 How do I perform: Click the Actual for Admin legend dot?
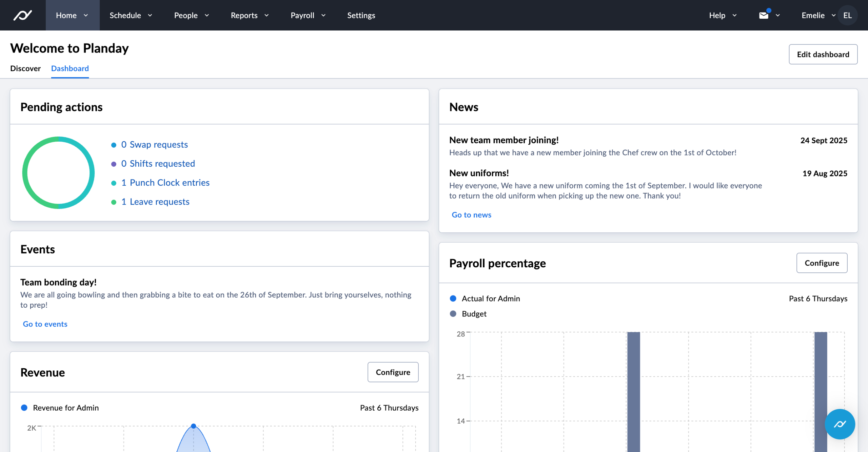453,299
